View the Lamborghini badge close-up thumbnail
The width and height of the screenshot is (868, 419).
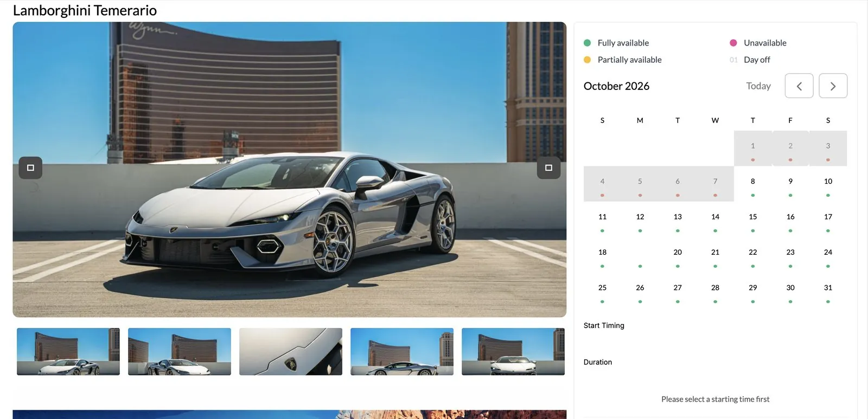point(291,351)
